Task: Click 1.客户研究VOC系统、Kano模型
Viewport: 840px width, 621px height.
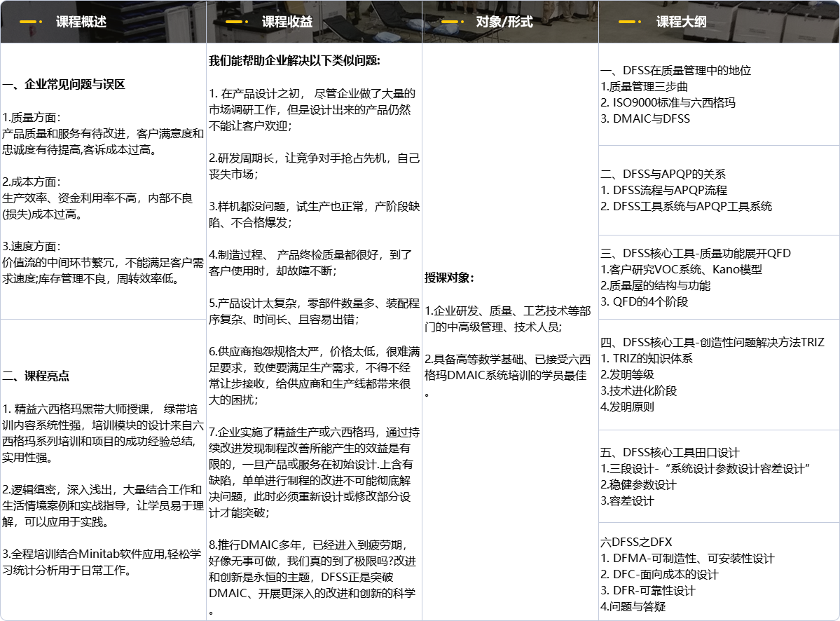Action: coord(681,269)
